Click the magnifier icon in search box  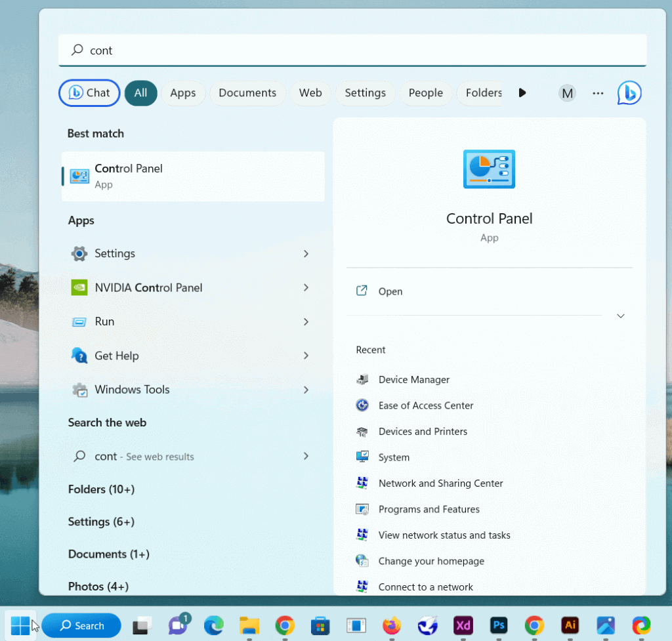click(x=77, y=50)
